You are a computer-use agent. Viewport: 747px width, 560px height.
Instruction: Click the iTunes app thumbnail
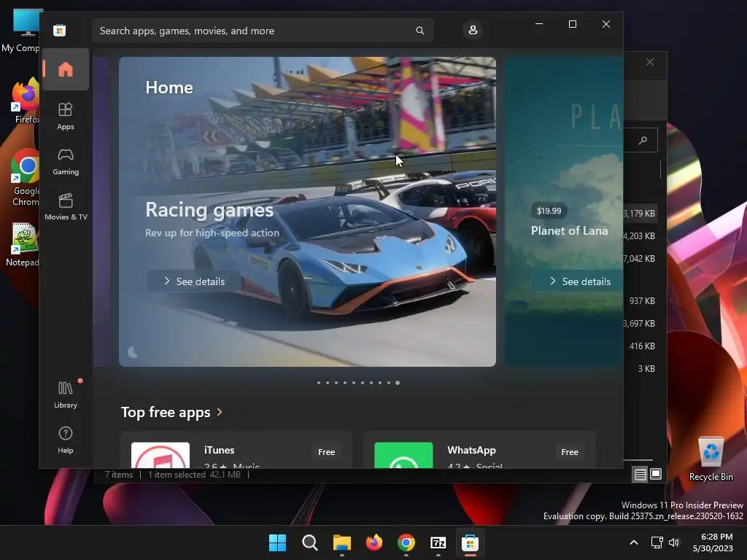pyautogui.click(x=160, y=455)
